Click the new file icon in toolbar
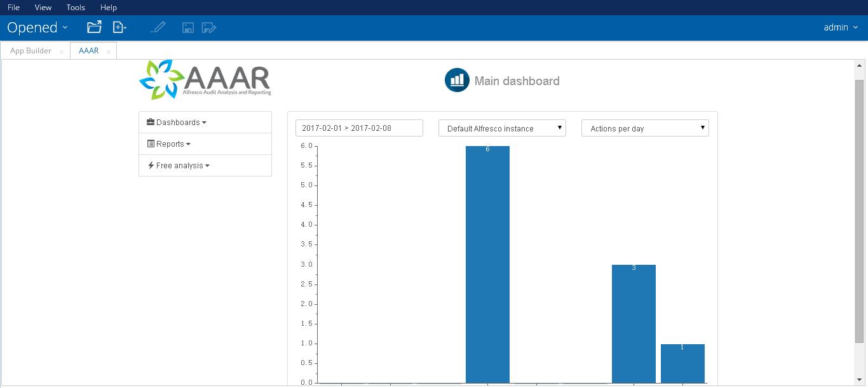Image resolution: width=868 pixels, height=388 pixels. pos(119,27)
